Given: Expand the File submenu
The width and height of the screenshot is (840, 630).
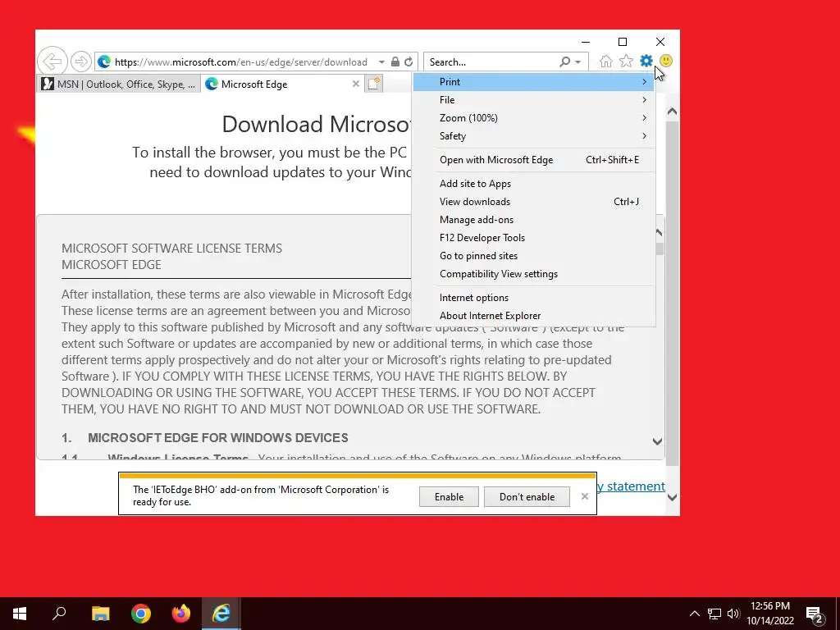Looking at the screenshot, I should pos(533,100).
